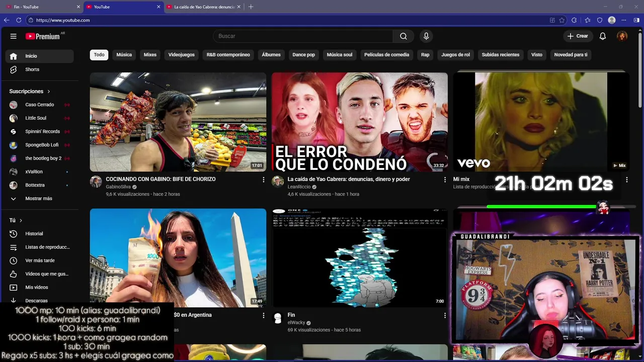
Task: Open the account avatar menu
Action: 622,36
